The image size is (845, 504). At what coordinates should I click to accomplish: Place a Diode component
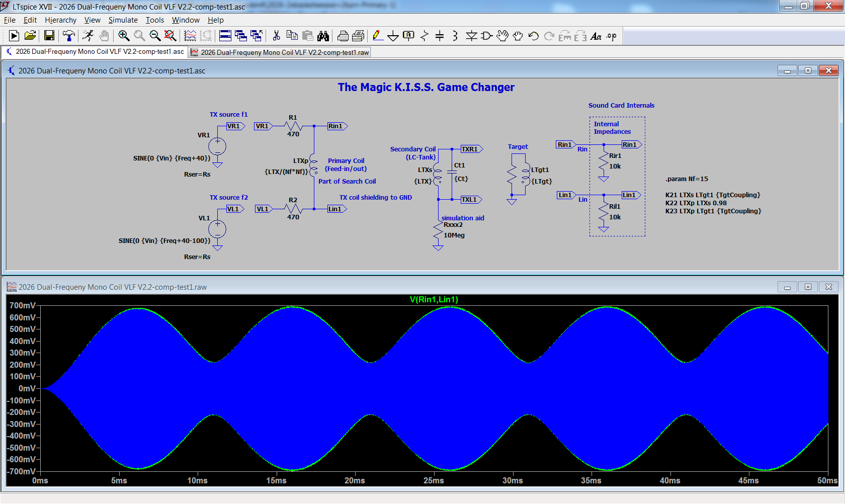point(471,36)
